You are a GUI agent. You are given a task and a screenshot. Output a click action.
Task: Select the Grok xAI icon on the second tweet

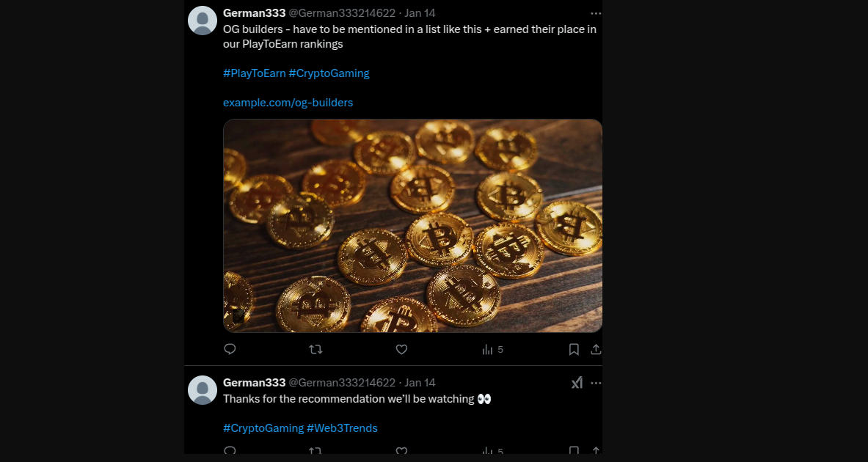(577, 382)
